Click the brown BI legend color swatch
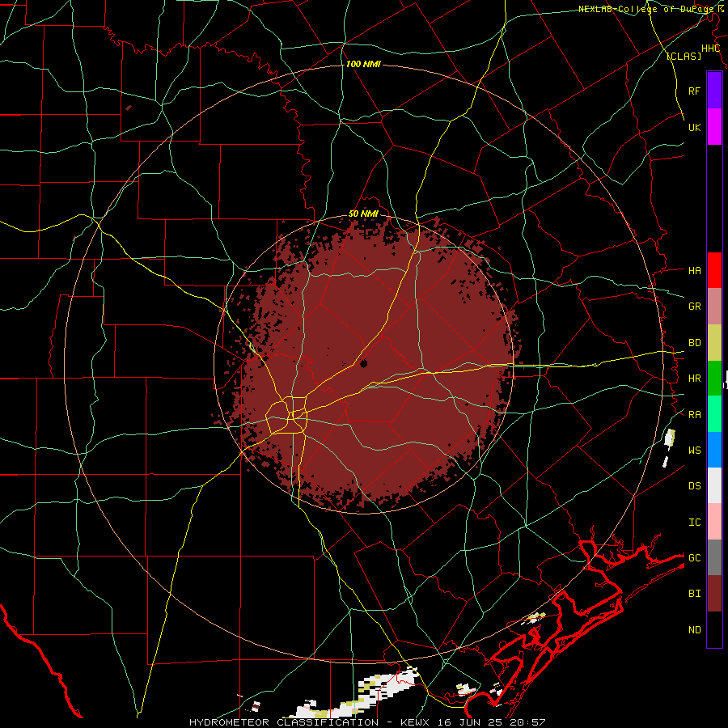The image size is (728, 728). pos(714,594)
